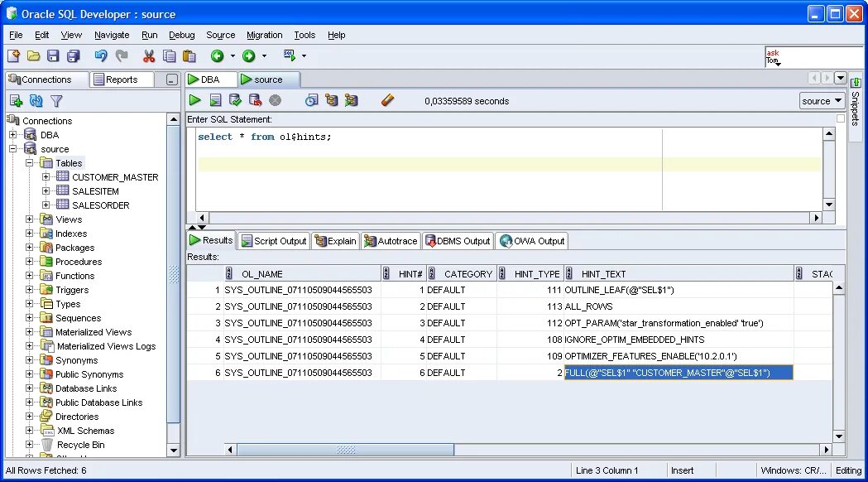This screenshot has width=868, height=482.
Task: Click the Save icon in the toolbar
Action: [53, 55]
